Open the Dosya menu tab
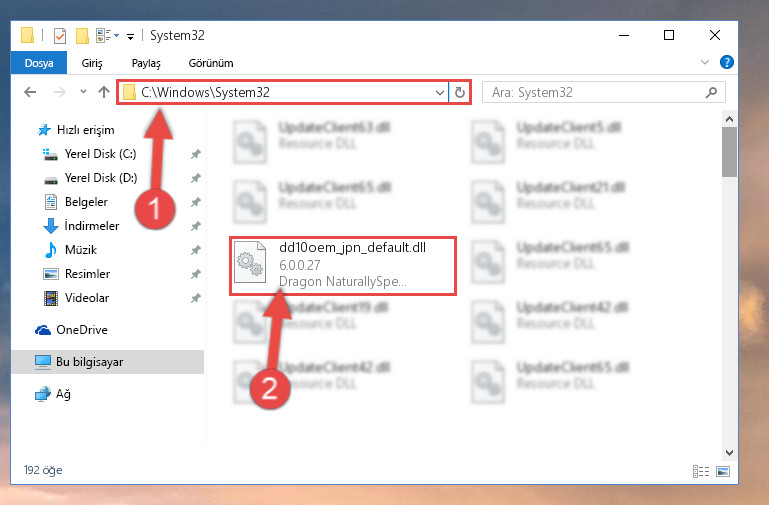 [x=39, y=63]
